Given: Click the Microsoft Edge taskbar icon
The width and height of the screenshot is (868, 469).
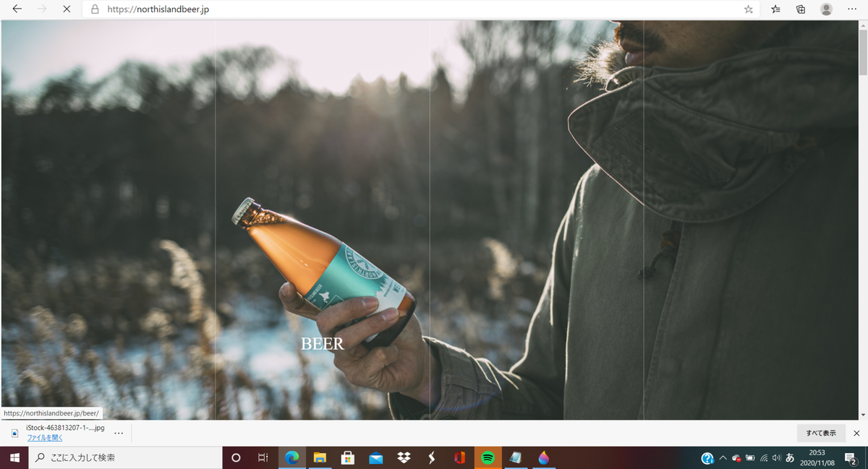Looking at the screenshot, I should click(x=292, y=457).
